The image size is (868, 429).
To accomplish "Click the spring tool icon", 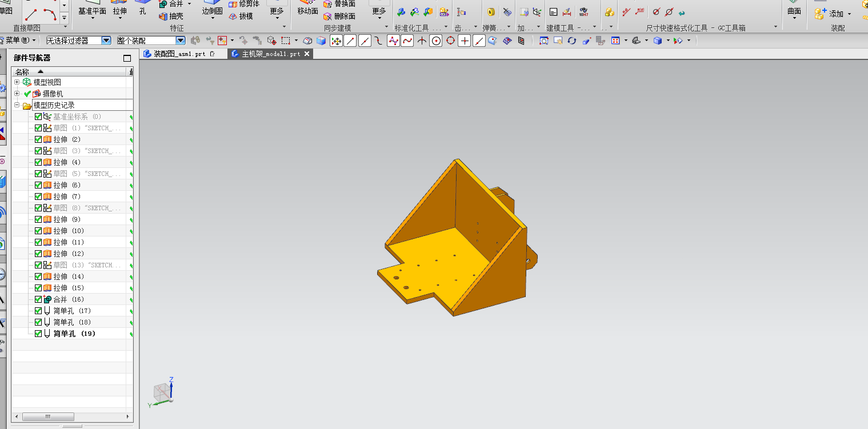I will pyautogui.click(x=491, y=11).
